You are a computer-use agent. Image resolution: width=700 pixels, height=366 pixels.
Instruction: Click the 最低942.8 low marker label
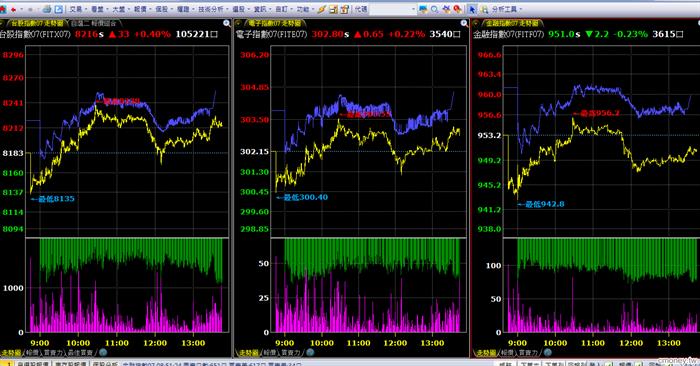coord(541,204)
